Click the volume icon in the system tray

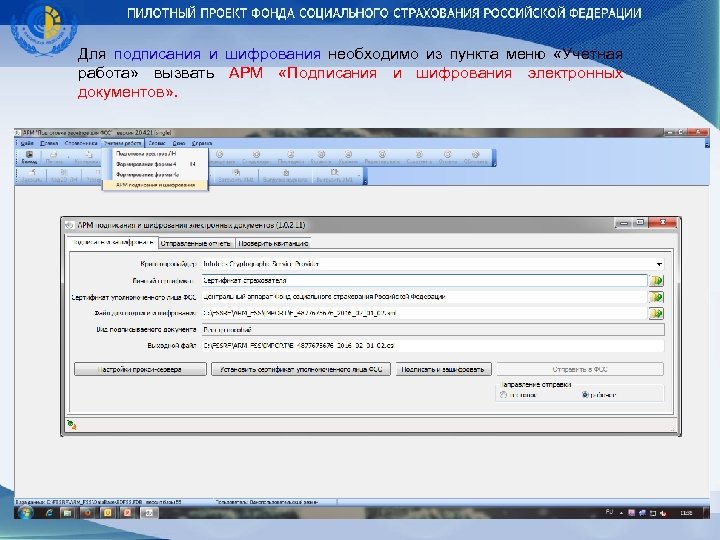click(x=663, y=513)
